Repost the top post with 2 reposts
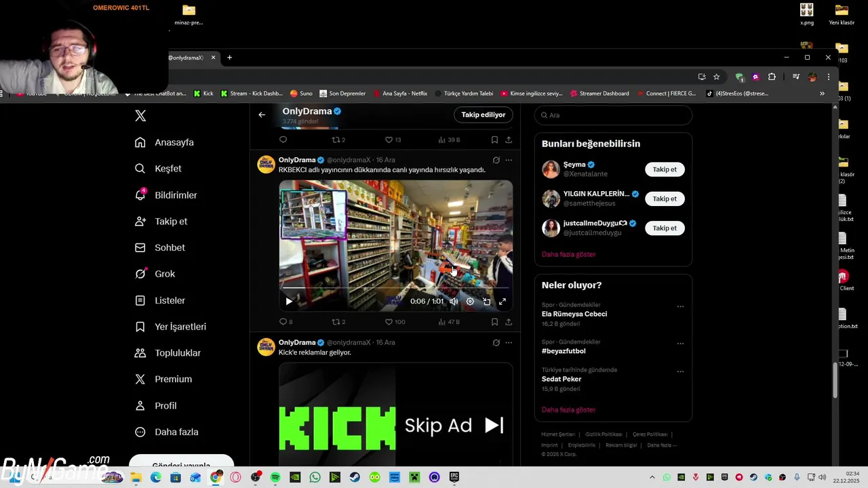 [338, 140]
